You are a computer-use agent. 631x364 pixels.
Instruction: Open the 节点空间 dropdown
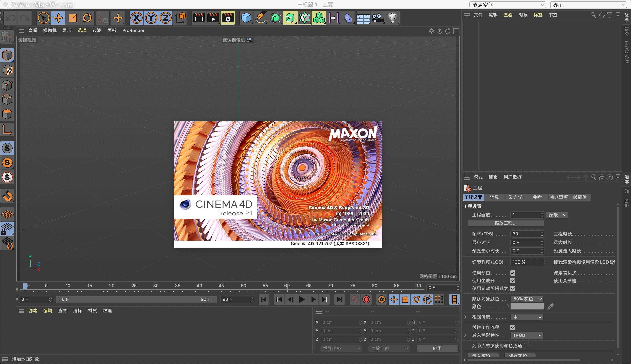point(508,5)
